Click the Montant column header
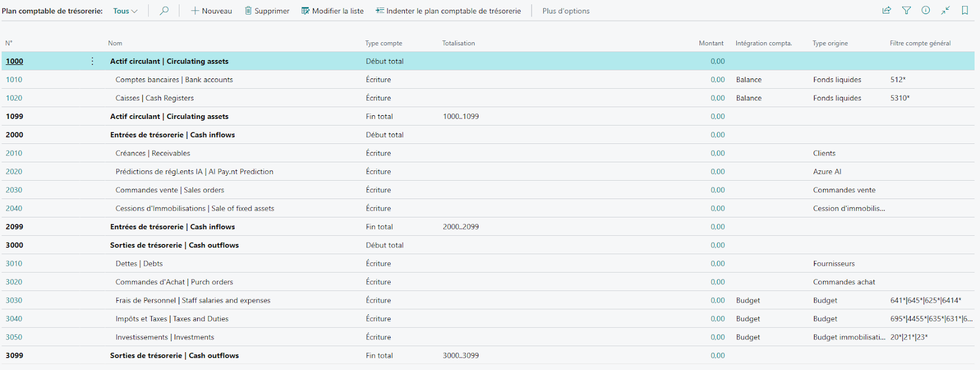This screenshot has width=980, height=370. (710, 43)
